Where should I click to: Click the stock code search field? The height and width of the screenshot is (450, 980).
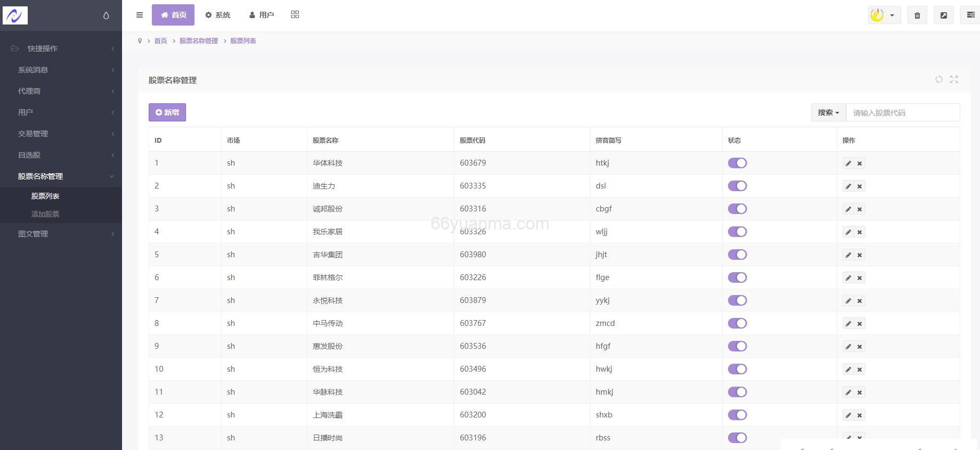coord(902,112)
